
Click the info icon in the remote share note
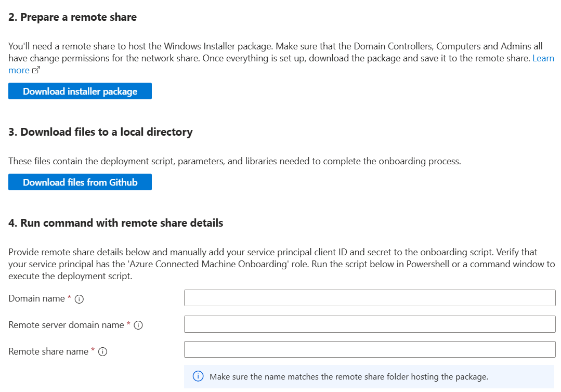click(x=198, y=376)
